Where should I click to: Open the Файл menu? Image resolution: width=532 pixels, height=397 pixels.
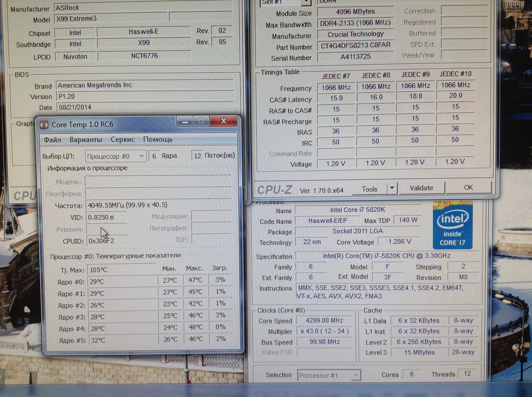[52, 140]
